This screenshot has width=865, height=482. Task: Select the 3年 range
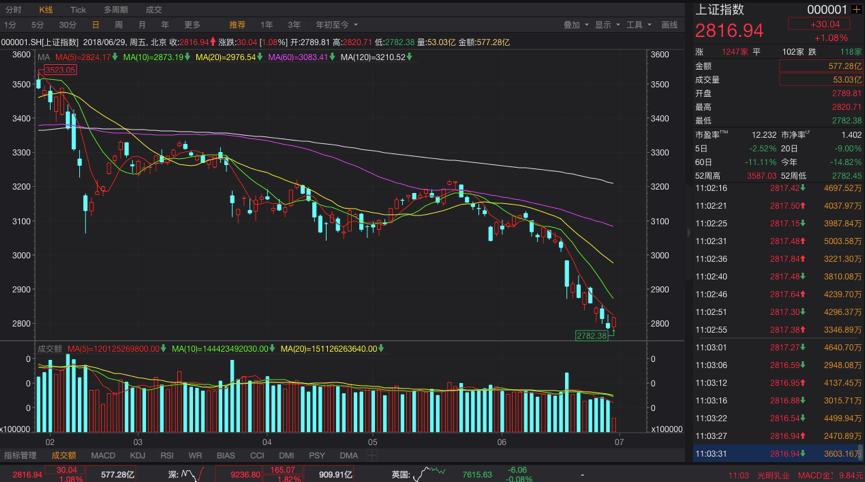coord(294,25)
